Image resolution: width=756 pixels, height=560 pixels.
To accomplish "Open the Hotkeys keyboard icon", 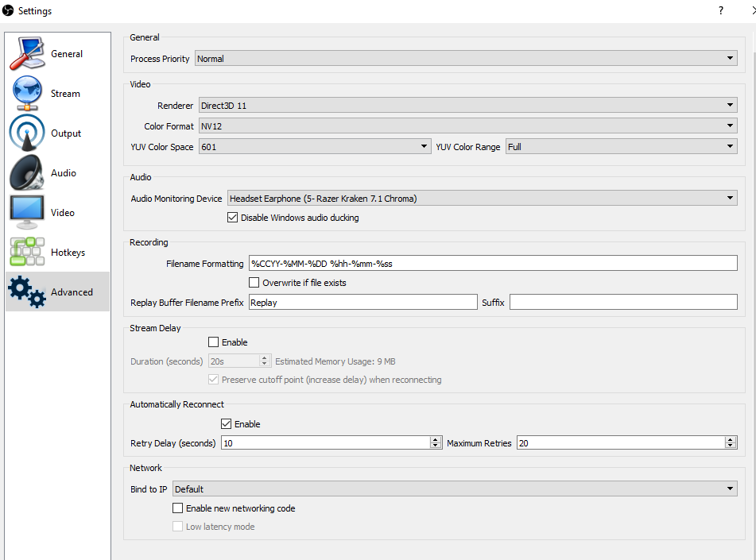I will (27, 252).
